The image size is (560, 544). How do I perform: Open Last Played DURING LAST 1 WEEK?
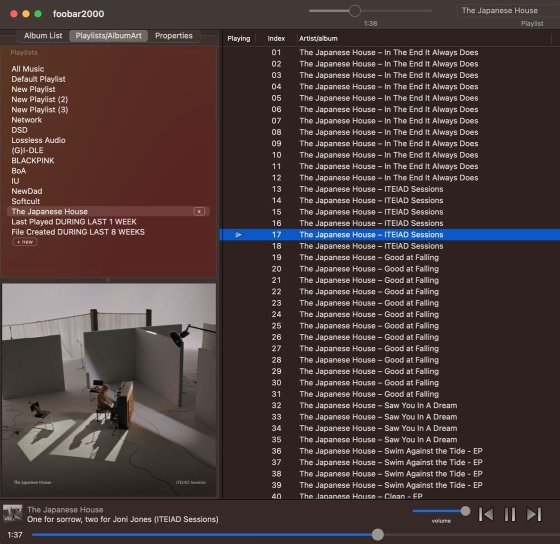coord(74,221)
